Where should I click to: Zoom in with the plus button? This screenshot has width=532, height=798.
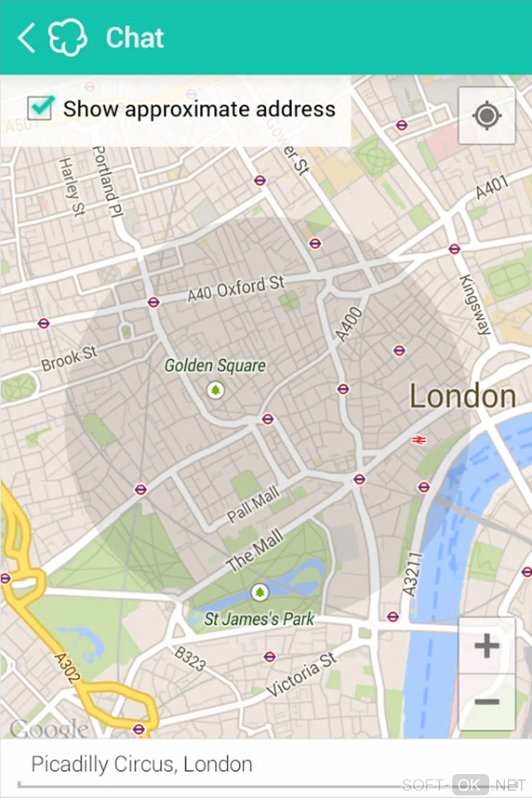coord(487,646)
